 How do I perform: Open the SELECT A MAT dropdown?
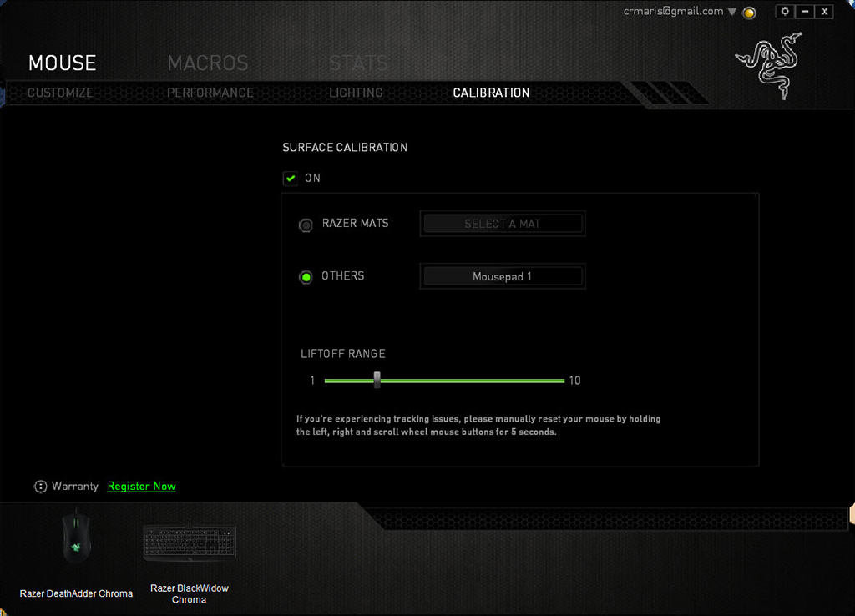tap(502, 224)
